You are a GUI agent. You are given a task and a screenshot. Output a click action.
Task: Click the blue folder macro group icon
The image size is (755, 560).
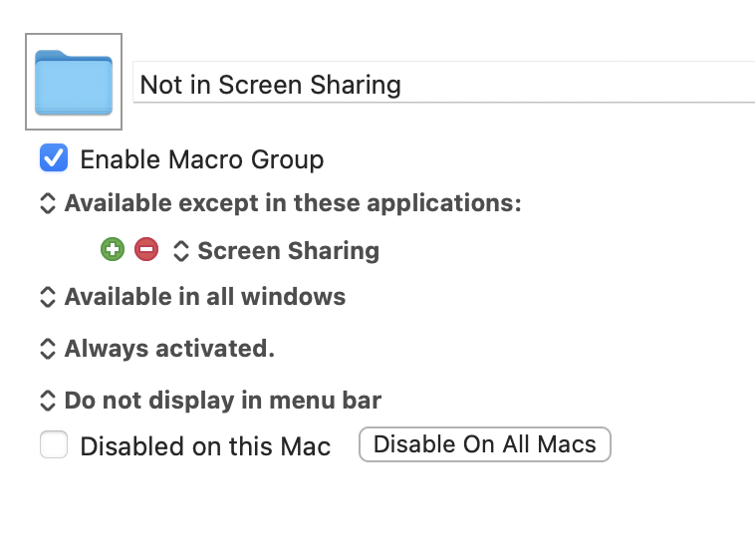coord(74,82)
